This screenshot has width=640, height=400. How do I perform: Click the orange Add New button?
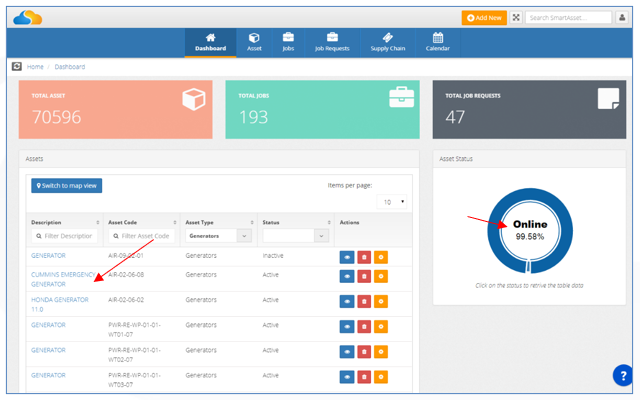484,18
